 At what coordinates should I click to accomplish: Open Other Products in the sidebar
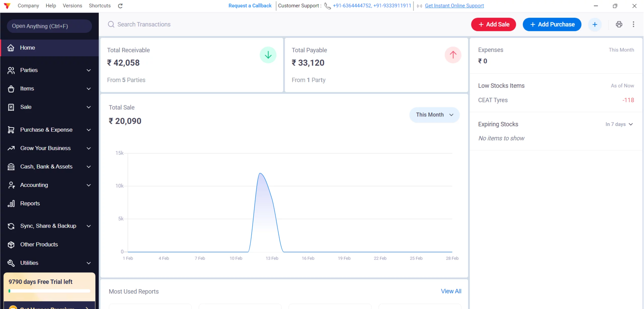pos(39,244)
